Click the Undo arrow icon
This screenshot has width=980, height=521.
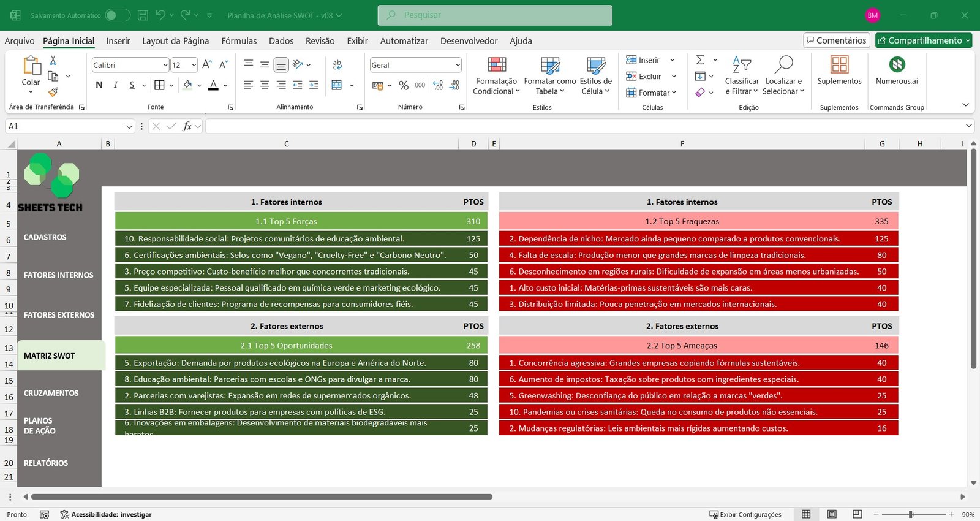(160, 15)
